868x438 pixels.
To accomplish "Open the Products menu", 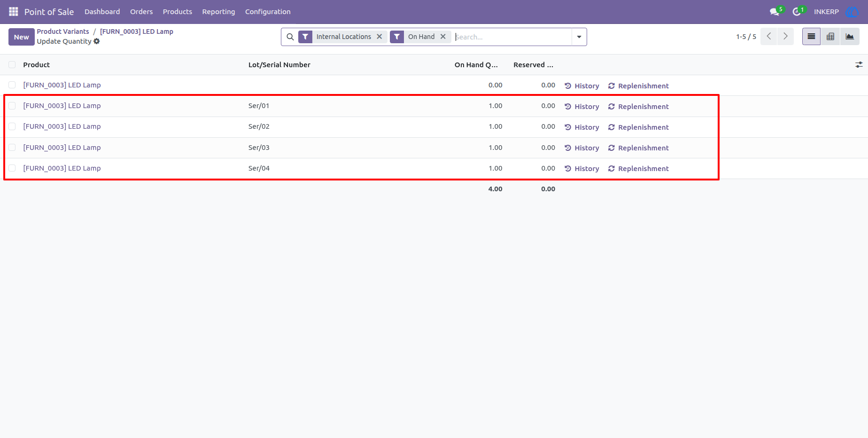I will pyautogui.click(x=178, y=12).
